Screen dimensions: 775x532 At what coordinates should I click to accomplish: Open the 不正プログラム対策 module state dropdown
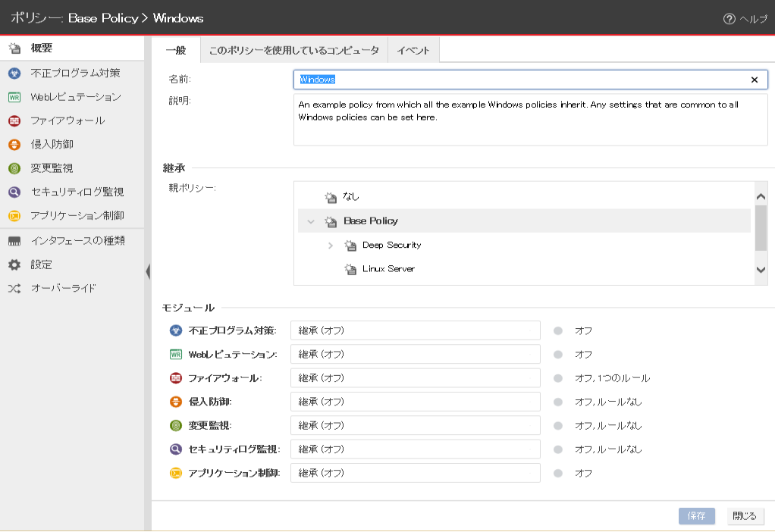tap(415, 330)
